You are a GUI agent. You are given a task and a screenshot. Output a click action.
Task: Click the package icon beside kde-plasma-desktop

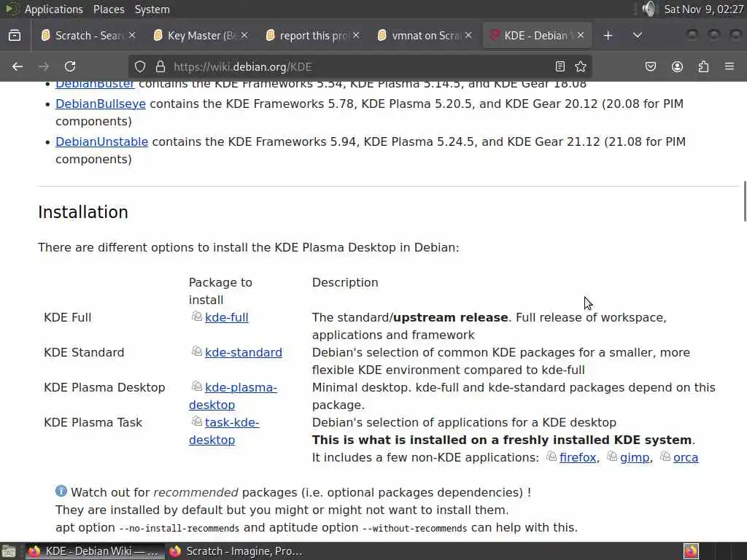click(x=197, y=386)
